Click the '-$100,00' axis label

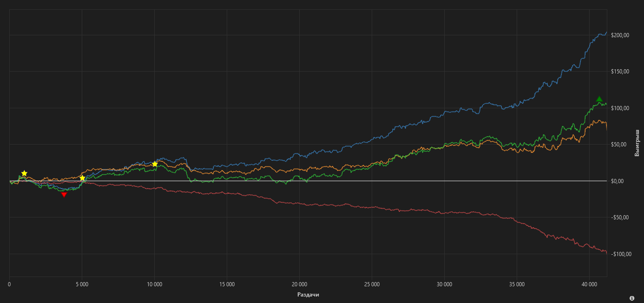pyautogui.click(x=621, y=254)
